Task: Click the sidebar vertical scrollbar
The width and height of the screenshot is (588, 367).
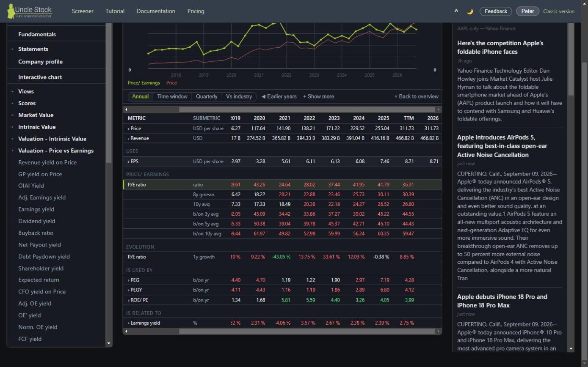Action: tap(109, 93)
